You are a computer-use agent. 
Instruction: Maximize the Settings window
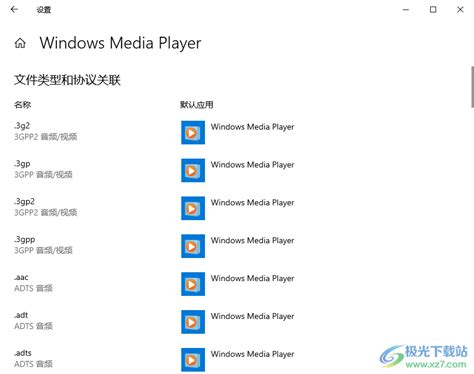coord(433,10)
